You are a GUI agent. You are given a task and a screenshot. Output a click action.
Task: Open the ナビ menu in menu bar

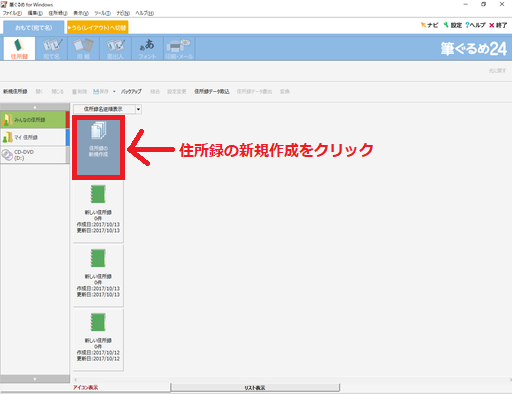[123, 13]
